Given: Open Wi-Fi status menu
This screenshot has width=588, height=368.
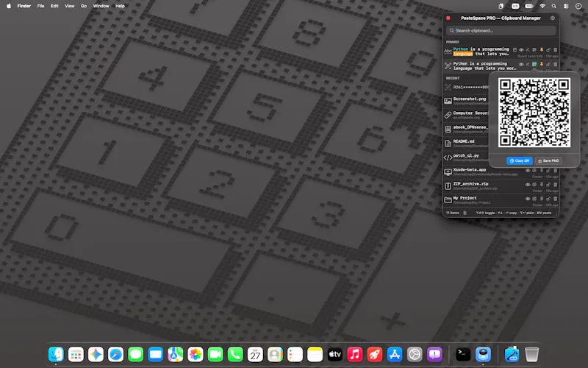Looking at the screenshot, I should click(542, 6).
